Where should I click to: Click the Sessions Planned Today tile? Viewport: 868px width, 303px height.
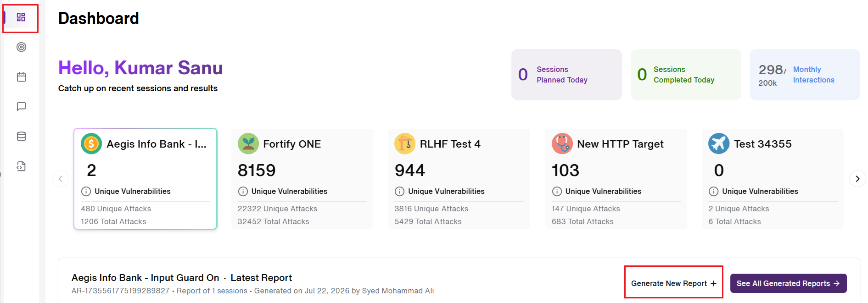click(566, 75)
